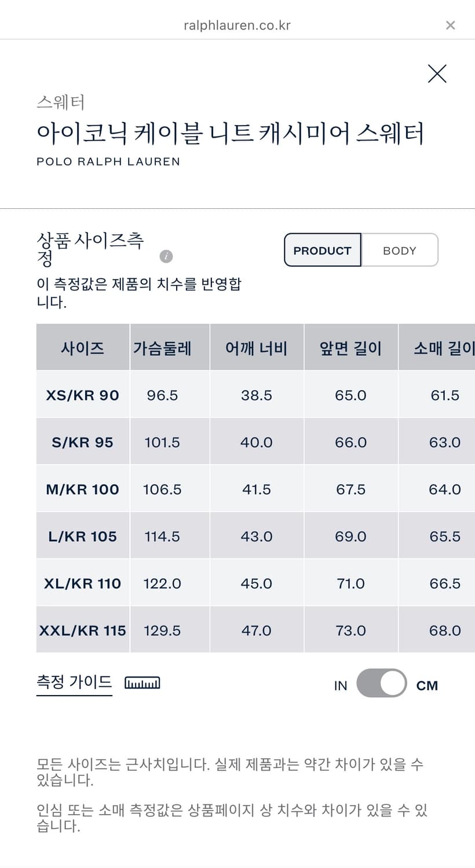The height and width of the screenshot is (868, 475).
Task: Choose the XXL/KR 115 size row
Action: (82, 630)
